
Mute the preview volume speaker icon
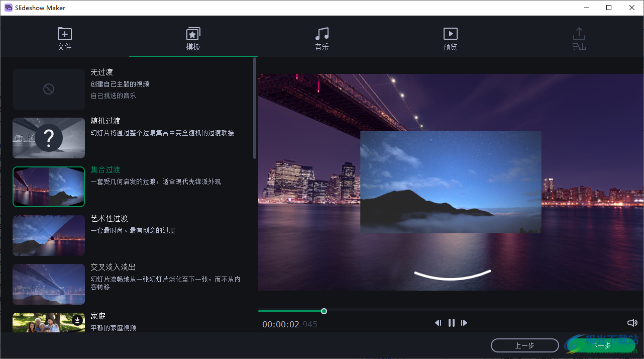pos(632,323)
